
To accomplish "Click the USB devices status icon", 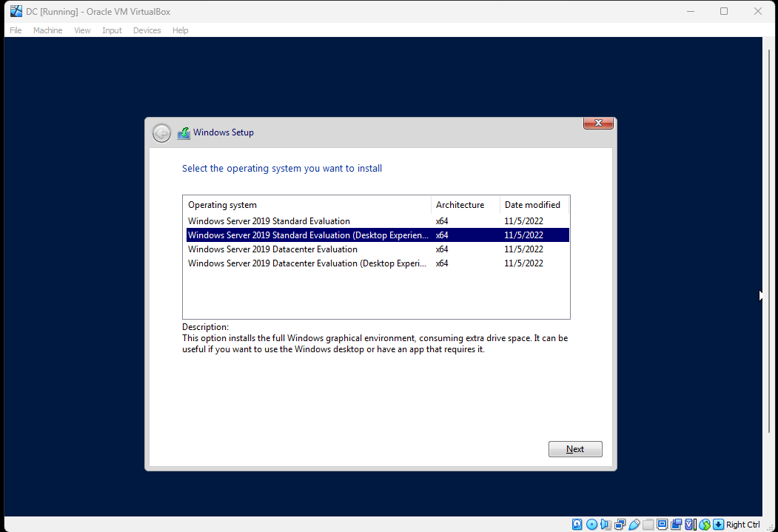I will pos(634,525).
